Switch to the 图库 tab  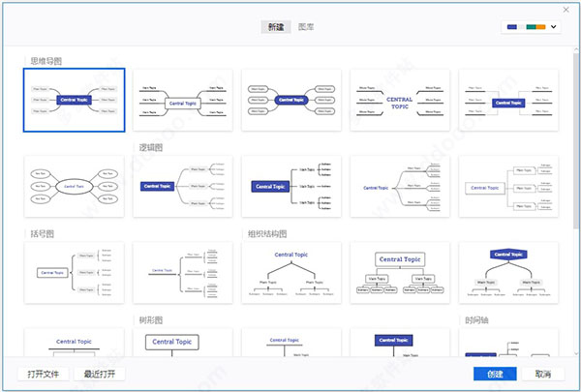(x=306, y=27)
